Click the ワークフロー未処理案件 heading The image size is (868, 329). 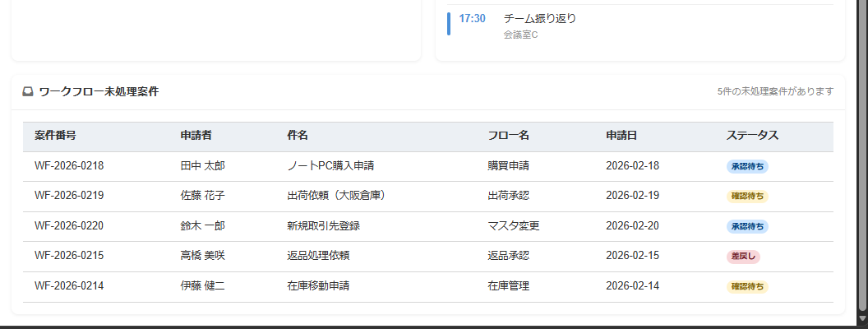[x=99, y=92]
